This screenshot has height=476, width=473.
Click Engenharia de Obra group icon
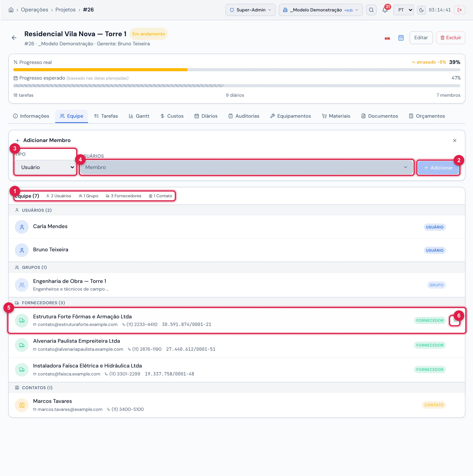pyautogui.click(x=22, y=285)
